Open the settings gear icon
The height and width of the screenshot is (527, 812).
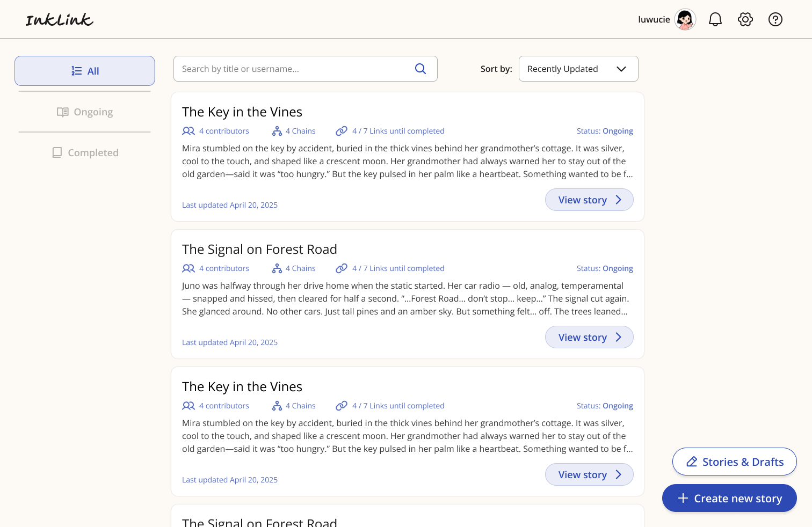[x=745, y=19]
